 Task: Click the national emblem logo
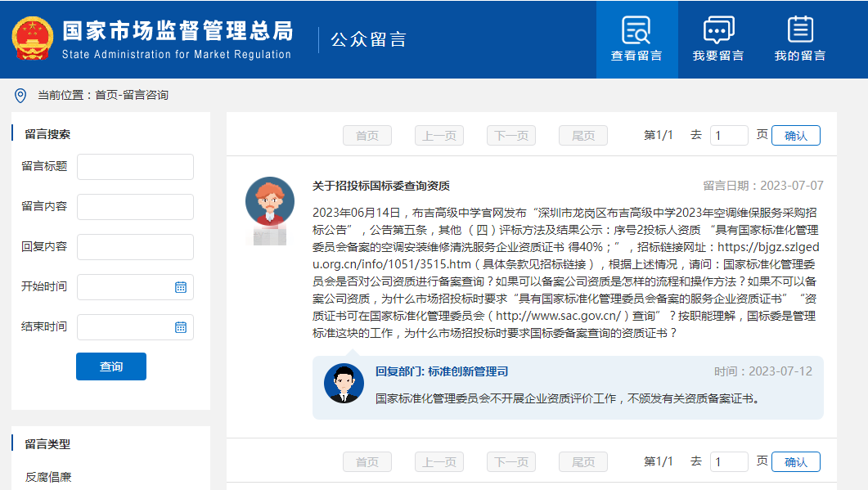click(x=33, y=38)
